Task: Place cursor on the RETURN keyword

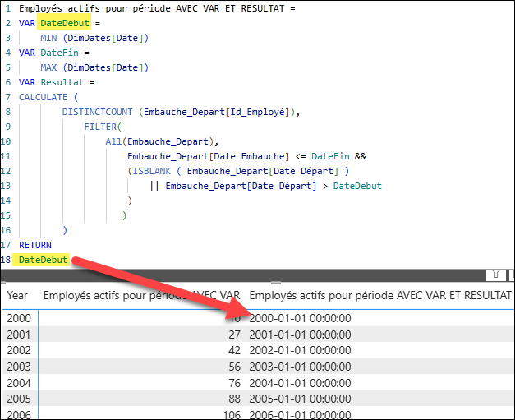Action: coord(35,245)
